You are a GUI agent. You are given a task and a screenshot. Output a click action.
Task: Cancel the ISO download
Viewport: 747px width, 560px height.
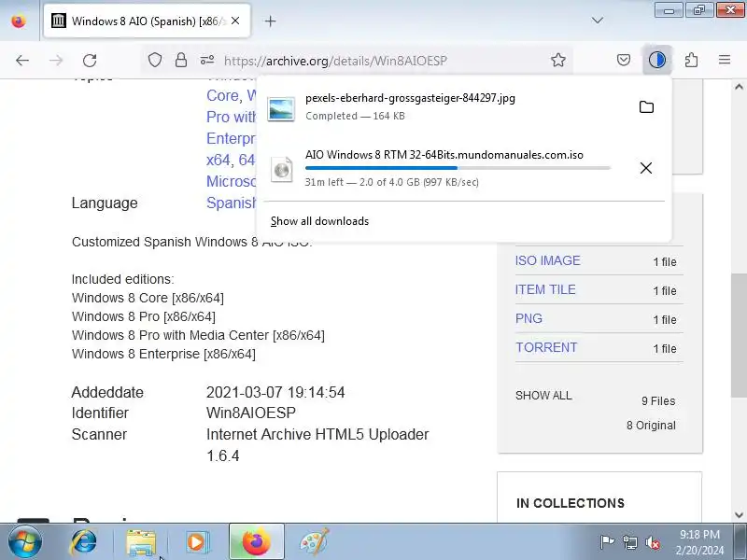(x=646, y=168)
